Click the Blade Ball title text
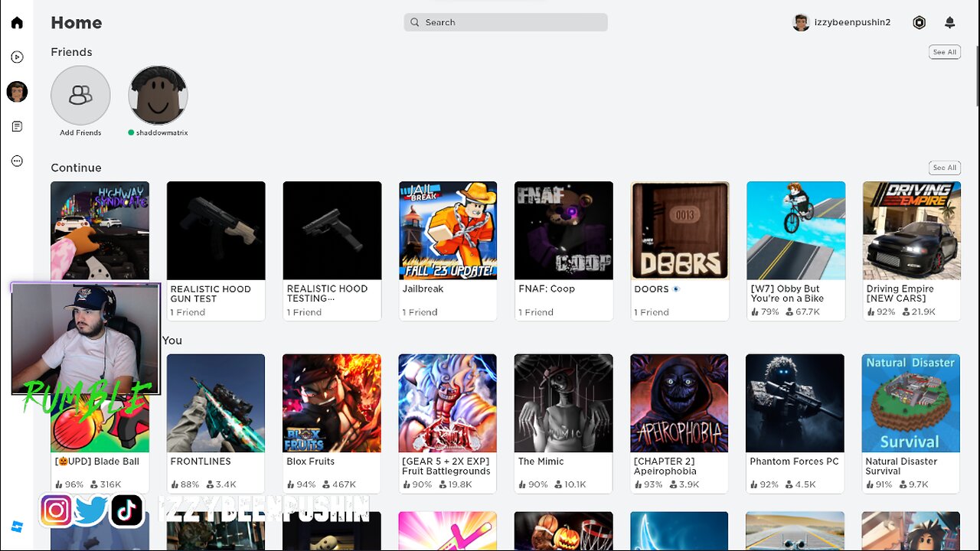 click(x=97, y=461)
